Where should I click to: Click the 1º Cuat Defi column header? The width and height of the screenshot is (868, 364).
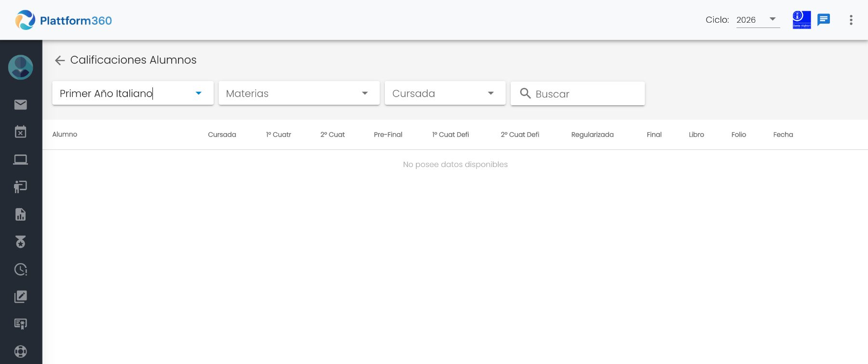pyautogui.click(x=450, y=135)
